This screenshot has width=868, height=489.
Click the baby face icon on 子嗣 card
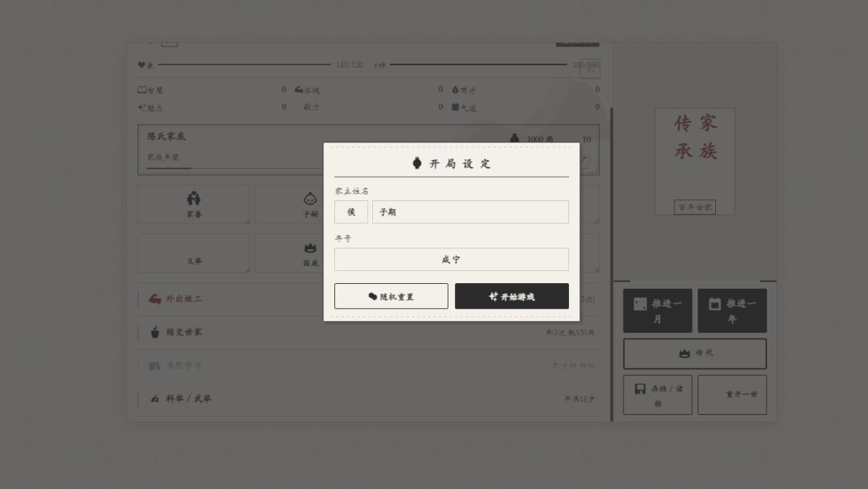coord(310,199)
